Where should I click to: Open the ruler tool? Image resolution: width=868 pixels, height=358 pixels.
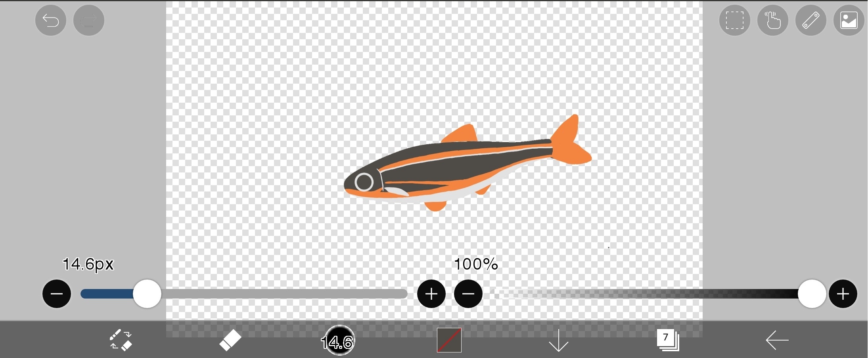click(x=811, y=20)
